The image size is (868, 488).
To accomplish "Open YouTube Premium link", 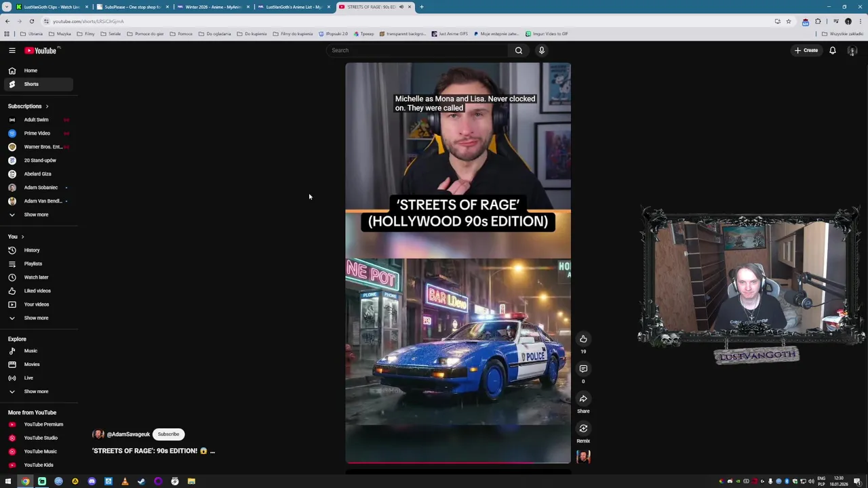I will [x=37, y=424].
